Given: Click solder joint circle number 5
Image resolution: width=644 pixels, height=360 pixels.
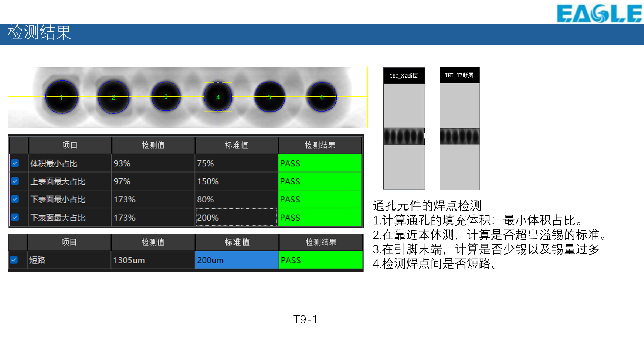Looking at the screenshot, I should 270,97.
